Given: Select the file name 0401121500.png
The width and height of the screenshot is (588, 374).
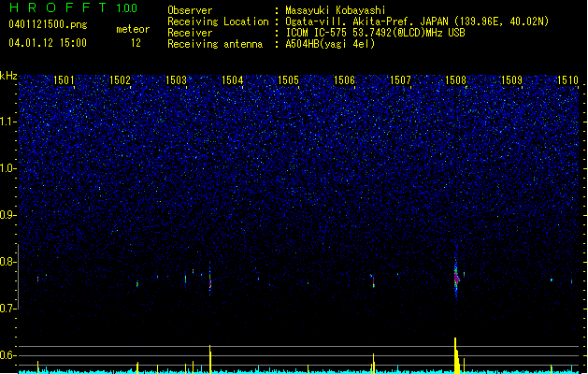Looking at the screenshot, I should point(48,24).
